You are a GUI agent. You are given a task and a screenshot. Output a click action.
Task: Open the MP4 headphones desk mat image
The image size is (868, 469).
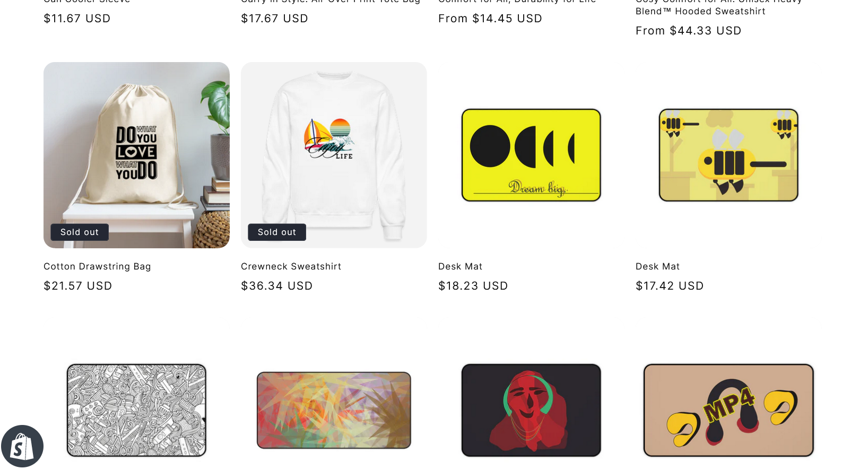pos(728,410)
